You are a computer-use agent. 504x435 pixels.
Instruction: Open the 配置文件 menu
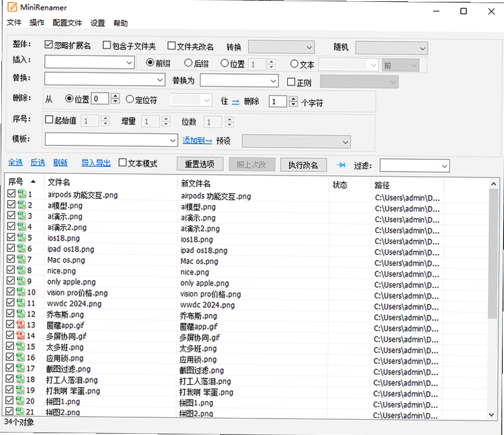tap(67, 23)
